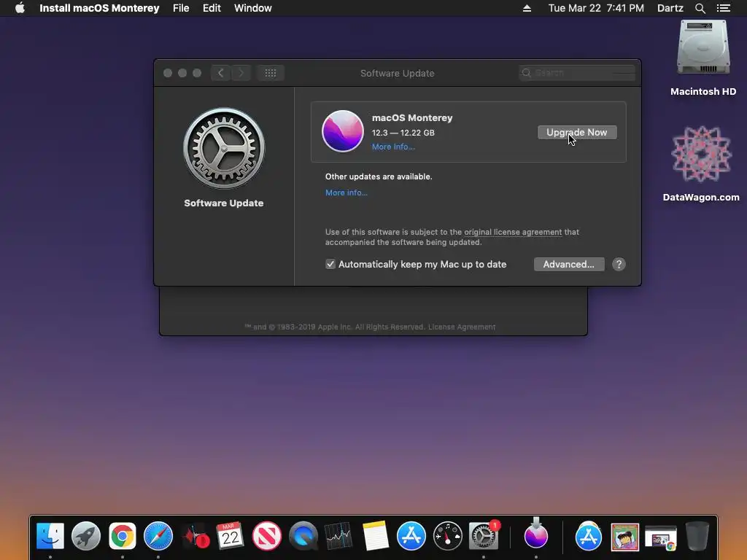Open the Install macOS Monterey app menu
Viewport: 747px width, 560px height.
[x=99, y=8]
